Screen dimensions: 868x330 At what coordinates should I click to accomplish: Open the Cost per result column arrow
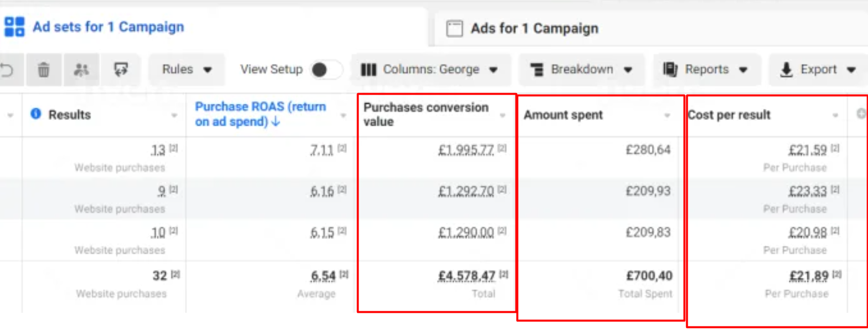click(x=835, y=116)
